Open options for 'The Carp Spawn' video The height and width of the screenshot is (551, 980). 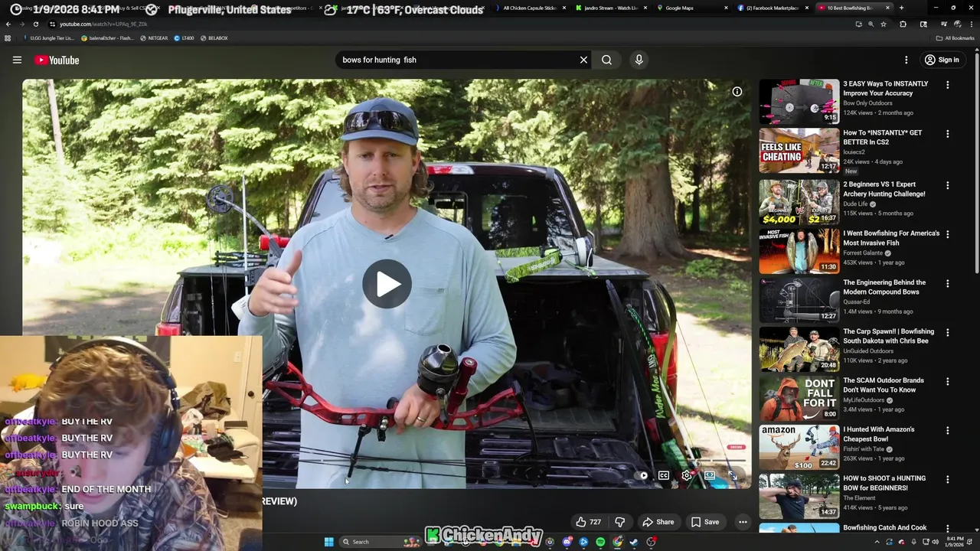(x=947, y=332)
